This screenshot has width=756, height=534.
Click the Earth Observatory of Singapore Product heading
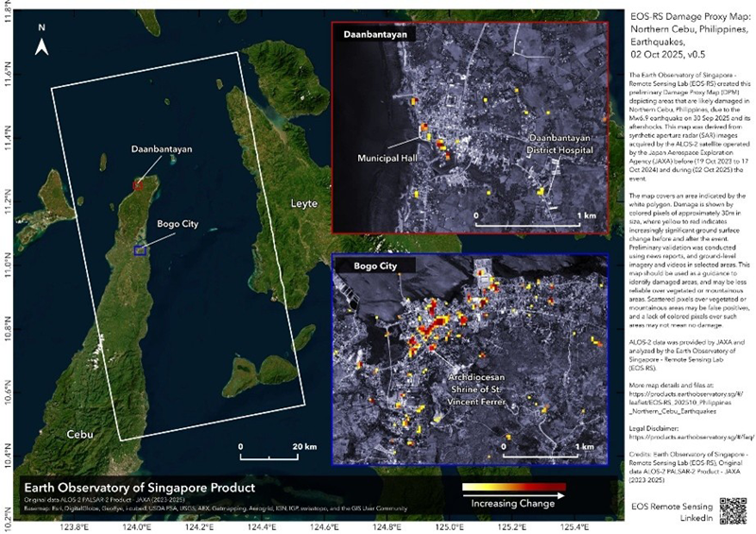[140, 488]
